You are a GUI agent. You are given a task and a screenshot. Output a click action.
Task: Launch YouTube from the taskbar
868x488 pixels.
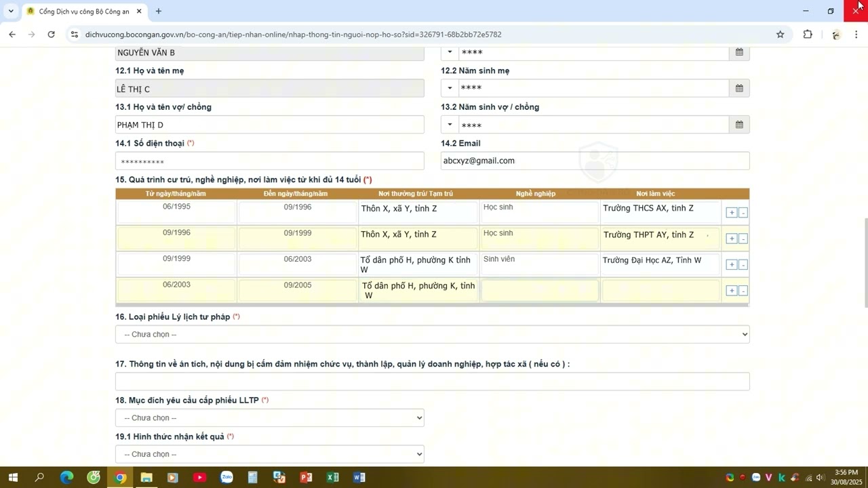(199, 478)
